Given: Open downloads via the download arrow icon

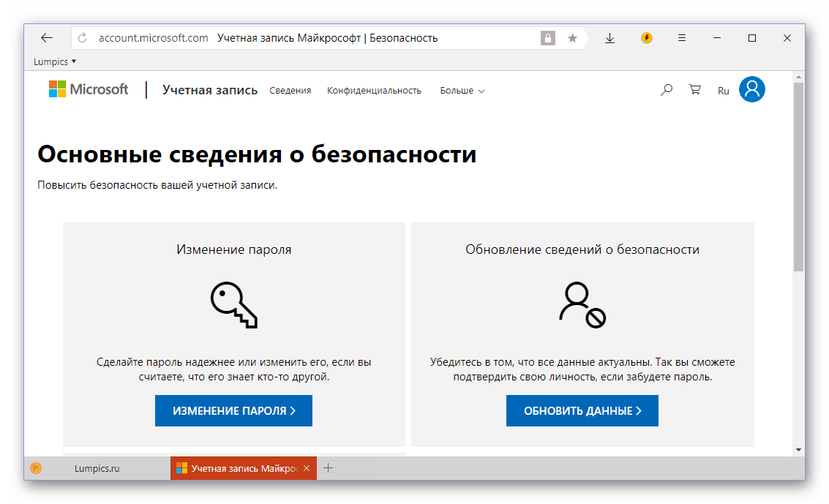Looking at the screenshot, I should tap(609, 38).
